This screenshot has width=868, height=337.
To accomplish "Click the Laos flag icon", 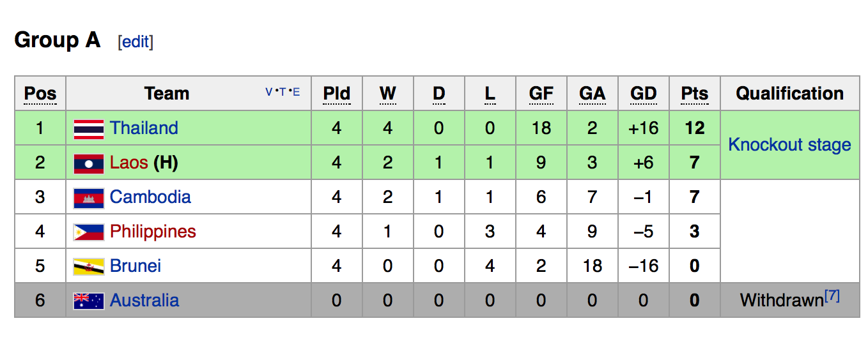I will [89, 163].
